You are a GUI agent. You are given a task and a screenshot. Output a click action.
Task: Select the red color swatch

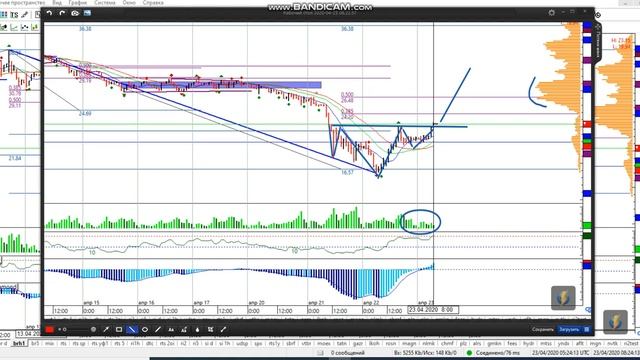50,329
